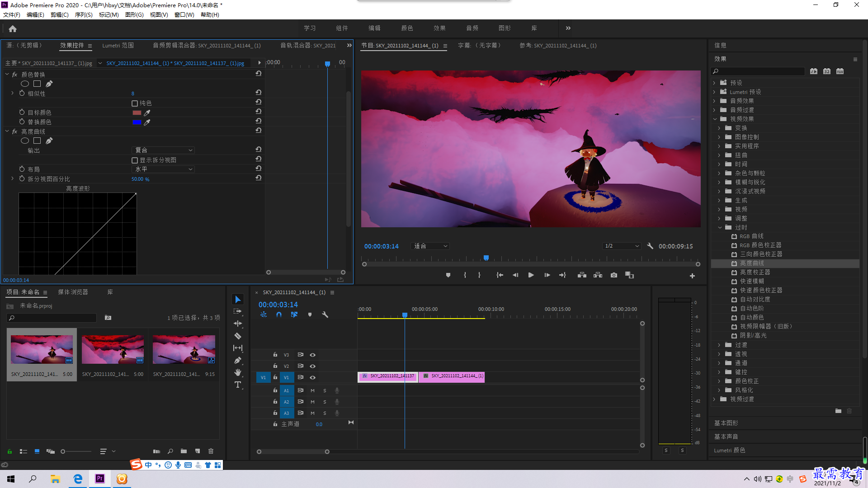Step forward one frame in Program monitor
The image size is (868, 488).
[x=547, y=275]
